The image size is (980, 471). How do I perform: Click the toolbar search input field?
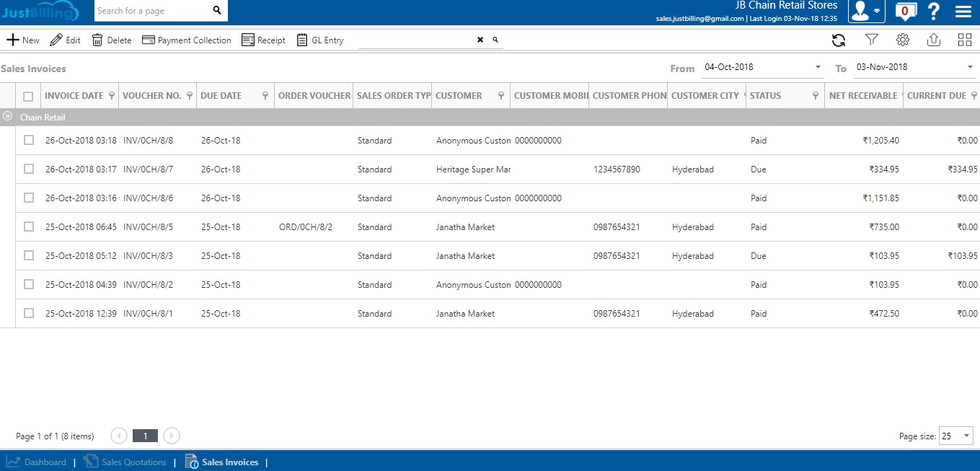tap(417, 40)
